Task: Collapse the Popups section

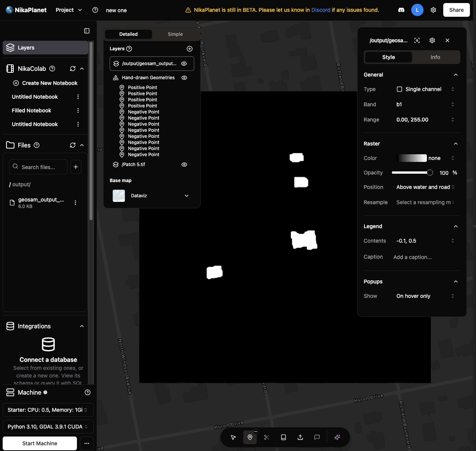Action: tap(456, 281)
